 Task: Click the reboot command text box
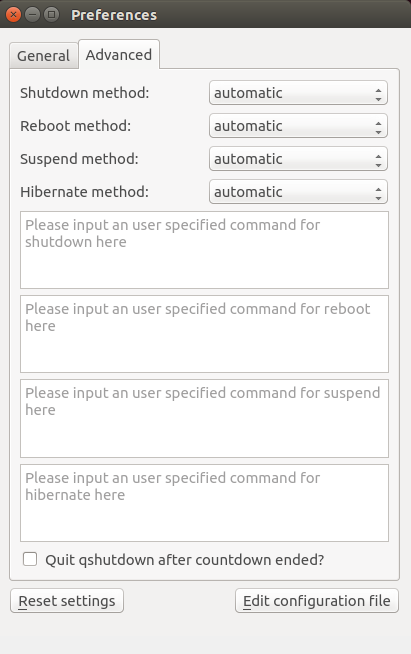coord(204,334)
